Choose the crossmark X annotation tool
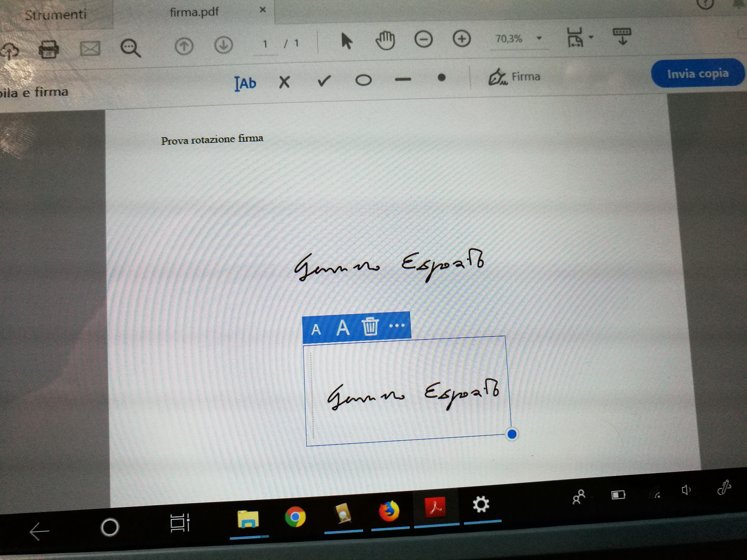This screenshot has width=747, height=560. pyautogui.click(x=284, y=82)
